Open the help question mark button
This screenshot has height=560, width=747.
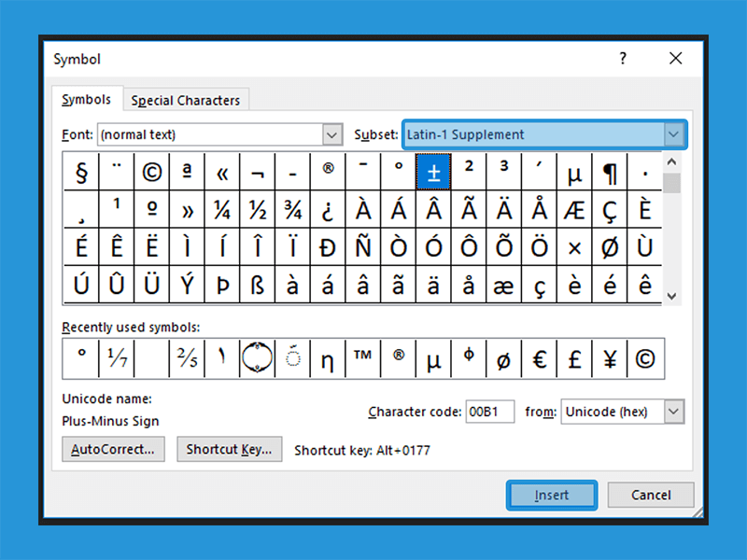pos(623,59)
